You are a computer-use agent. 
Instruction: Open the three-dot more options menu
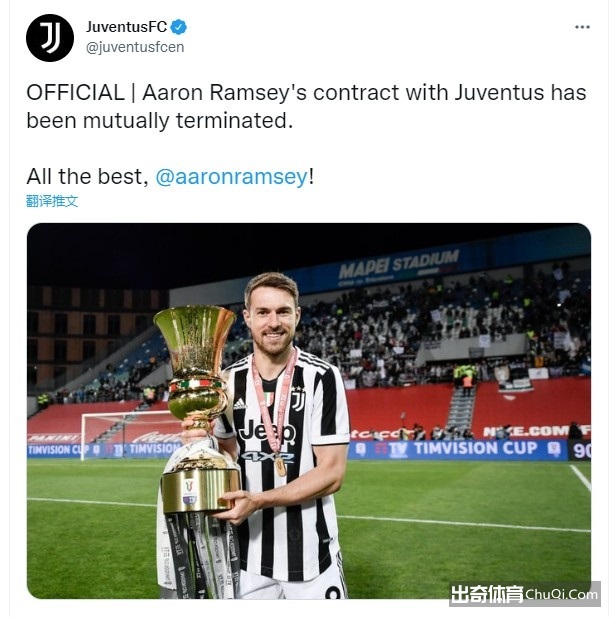pos(582,27)
